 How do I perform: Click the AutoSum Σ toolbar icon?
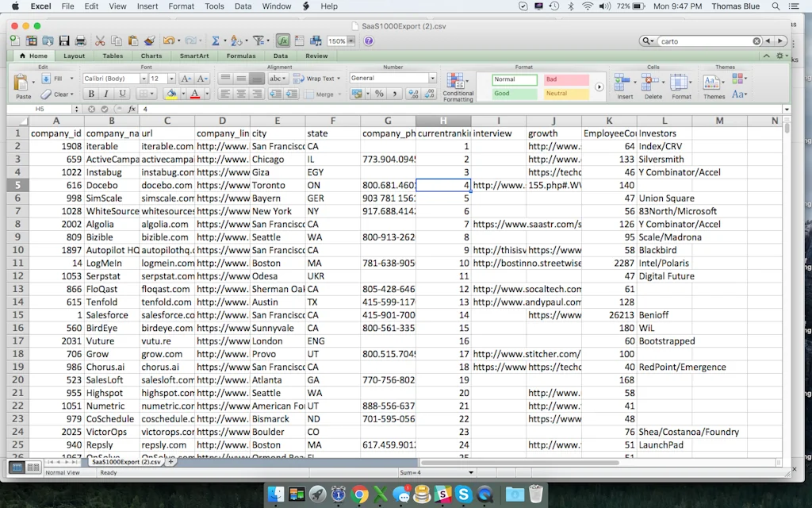point(216,40)
